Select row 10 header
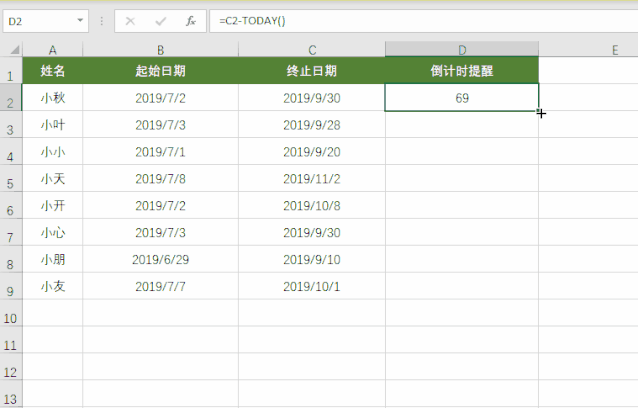 (x=11, y=313)
